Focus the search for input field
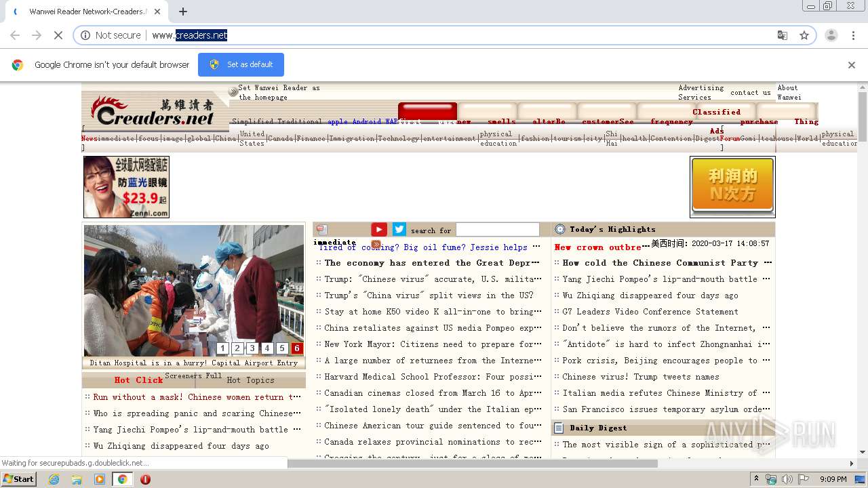Screen dimensions: 868x488 (x=497, y=230)
